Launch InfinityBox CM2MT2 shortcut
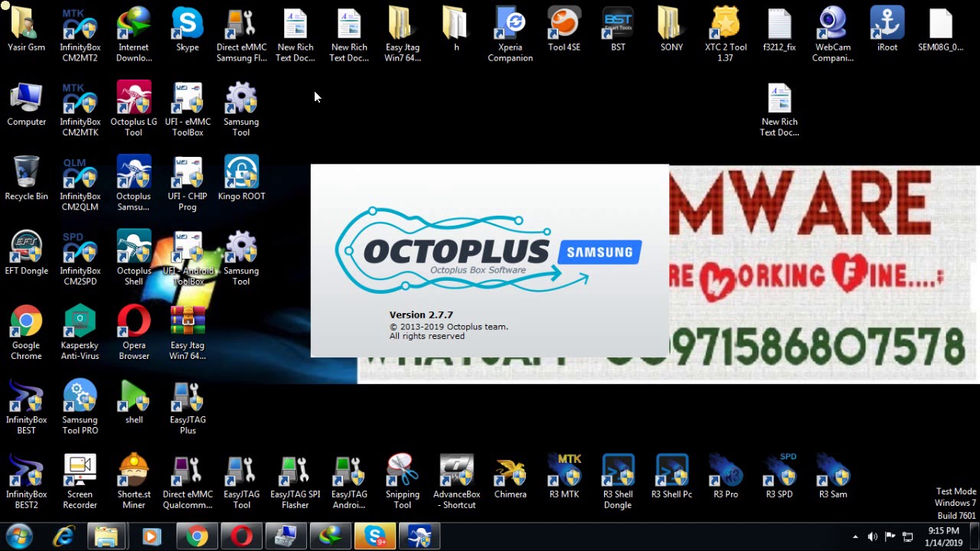 [80, 36]
